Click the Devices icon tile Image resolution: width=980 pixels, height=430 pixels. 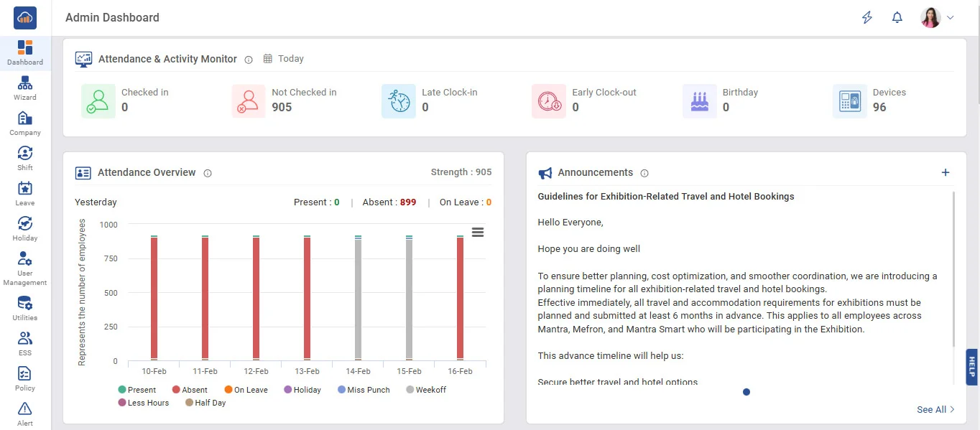[x=849, y=101]
